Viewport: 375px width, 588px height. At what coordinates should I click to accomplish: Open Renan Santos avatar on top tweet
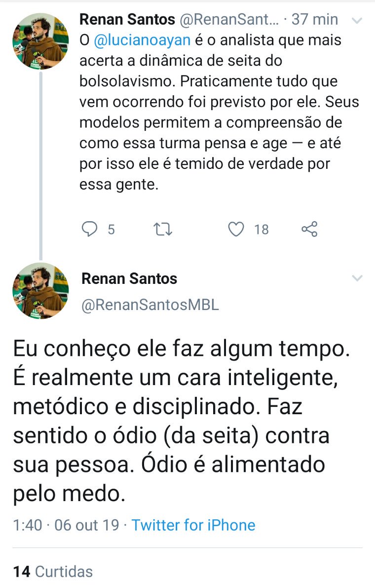[40, 41]
